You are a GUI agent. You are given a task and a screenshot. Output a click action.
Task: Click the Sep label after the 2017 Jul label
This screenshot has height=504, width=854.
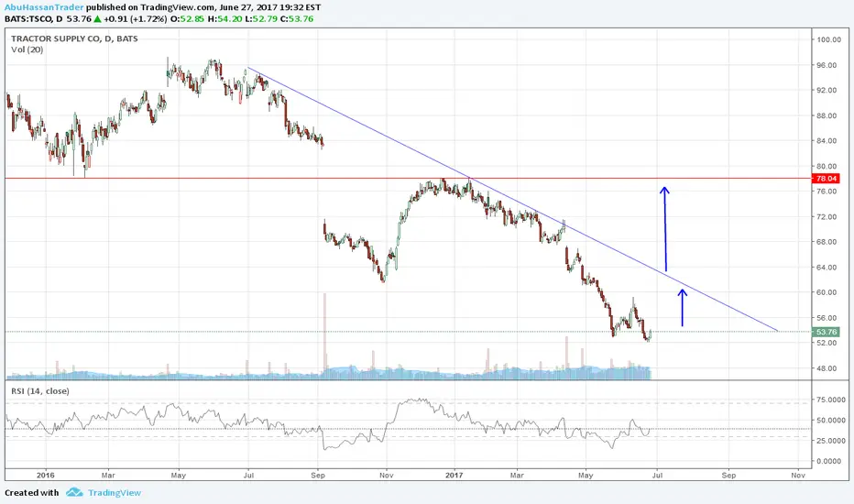tap(728, 475)
